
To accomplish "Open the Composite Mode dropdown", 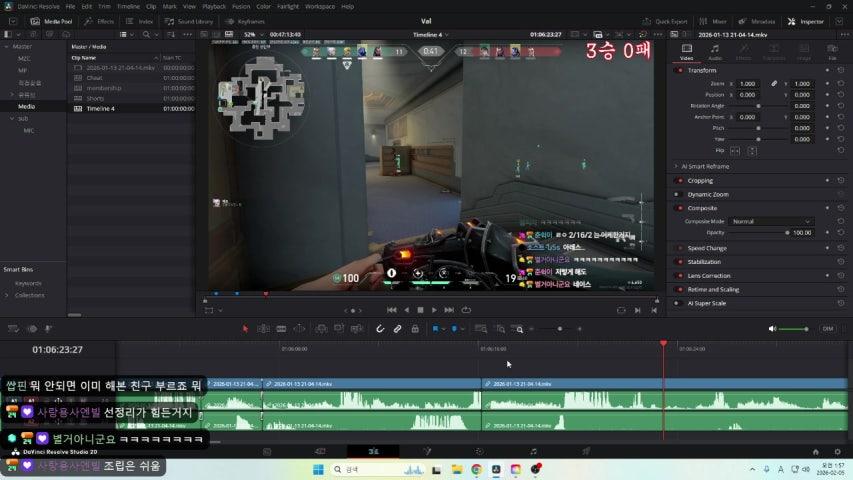I will click(x=771, y=221).
